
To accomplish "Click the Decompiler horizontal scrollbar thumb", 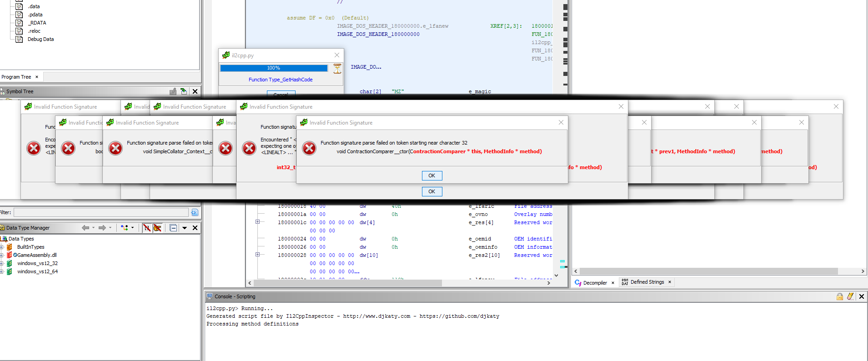I will [x=708, y=271].
